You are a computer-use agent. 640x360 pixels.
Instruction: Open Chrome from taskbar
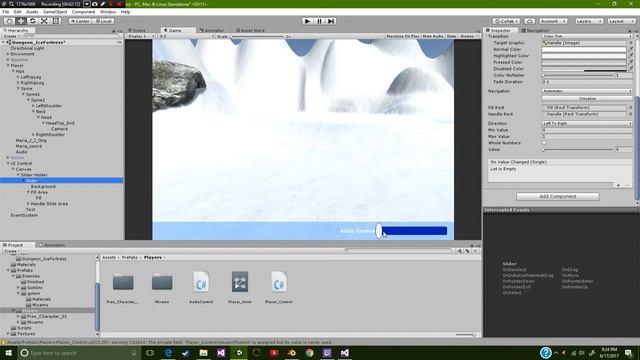tap(309, 353)
